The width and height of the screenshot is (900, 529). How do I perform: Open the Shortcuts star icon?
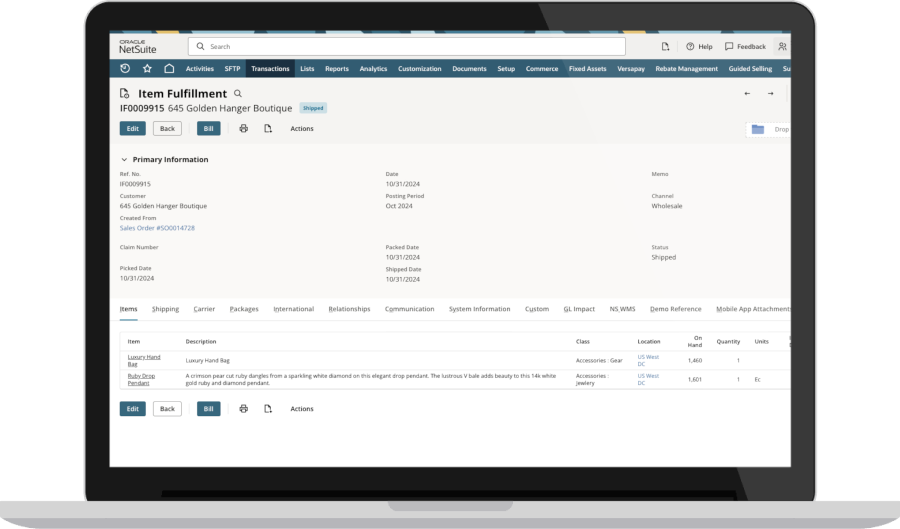point(147,69)
